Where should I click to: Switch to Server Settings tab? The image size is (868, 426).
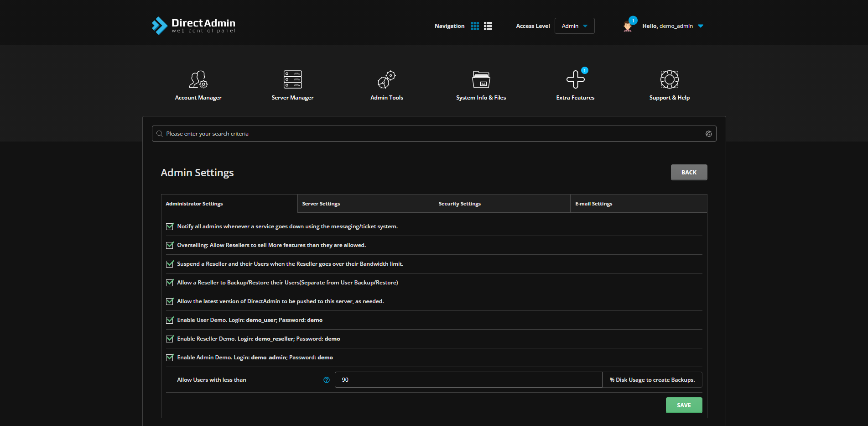365,204
